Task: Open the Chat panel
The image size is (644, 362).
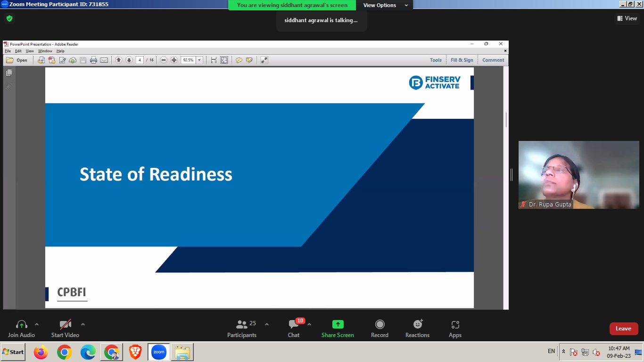Action: (294, 329)
